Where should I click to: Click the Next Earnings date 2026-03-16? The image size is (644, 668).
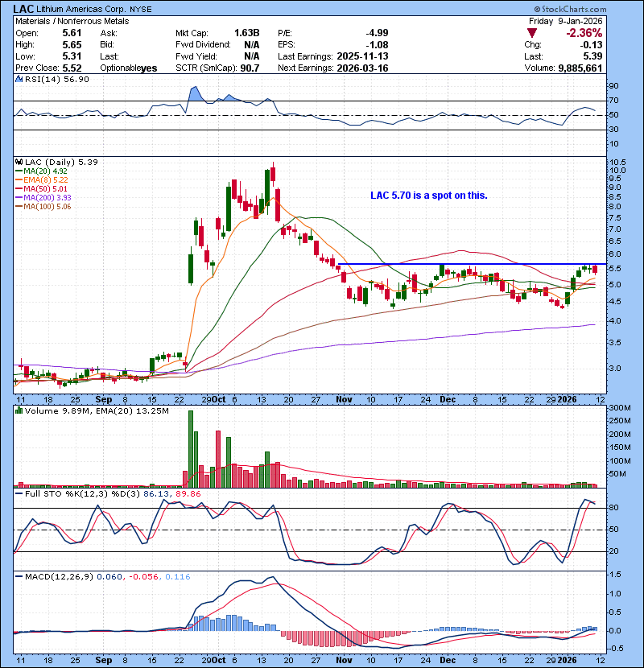point(362,68)
